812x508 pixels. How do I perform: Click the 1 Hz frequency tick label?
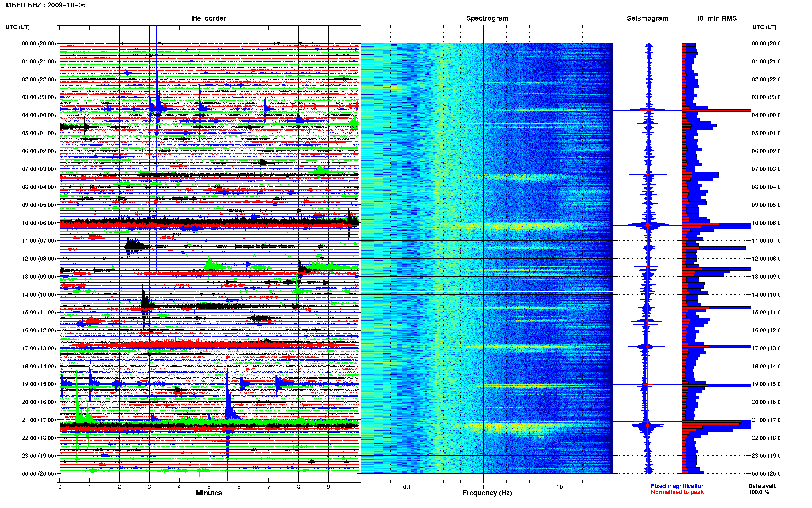(483, 487)
